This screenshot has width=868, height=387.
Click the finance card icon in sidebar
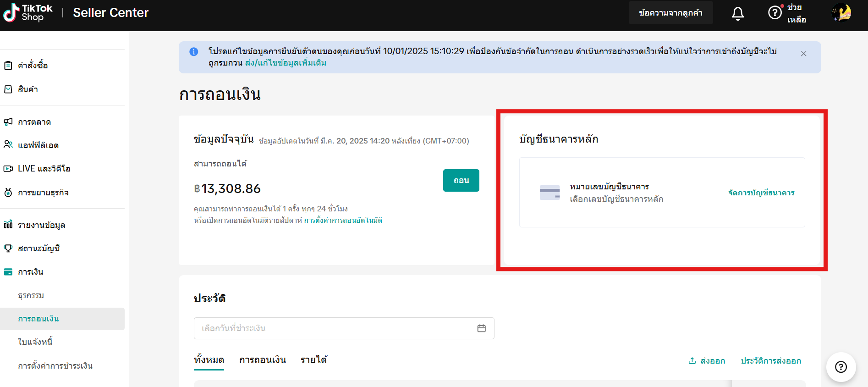(8, 272)
